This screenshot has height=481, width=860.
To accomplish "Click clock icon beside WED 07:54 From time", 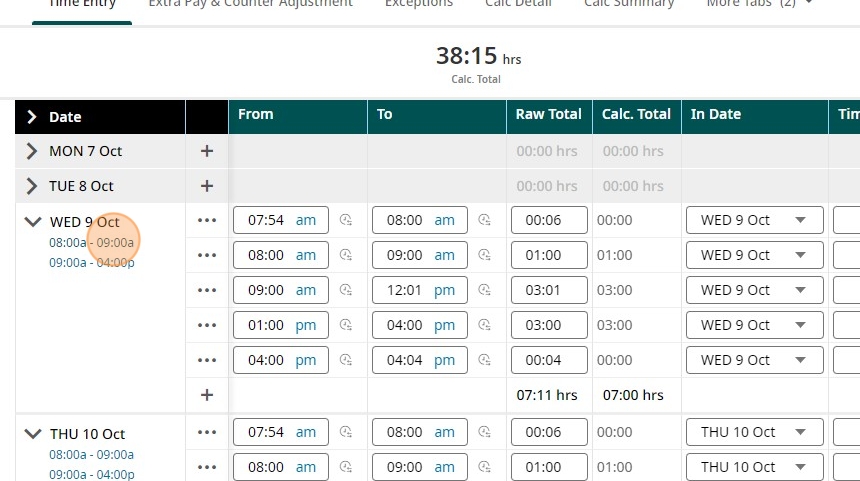I will coord(346,220).
